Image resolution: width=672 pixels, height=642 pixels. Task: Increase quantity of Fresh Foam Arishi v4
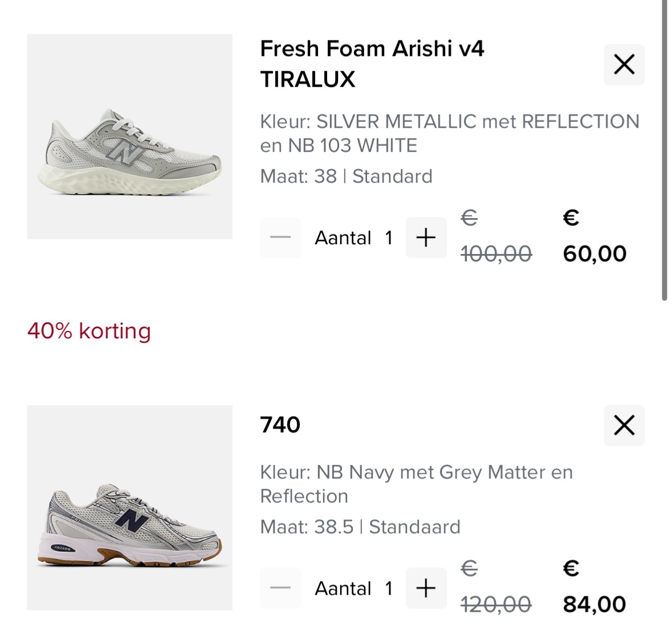pos(426,237)
